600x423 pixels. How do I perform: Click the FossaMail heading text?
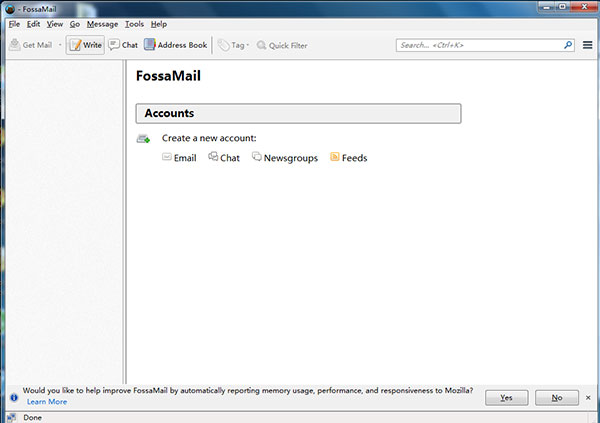click(168, 76)
